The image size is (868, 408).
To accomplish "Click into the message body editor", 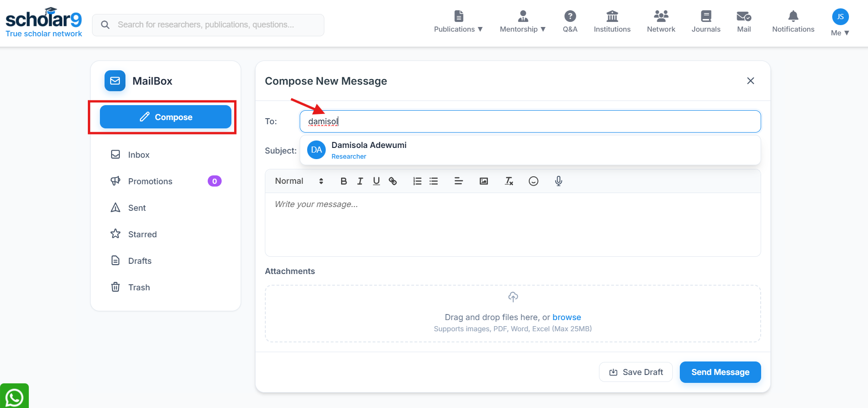I will click(x=513, y=224).
